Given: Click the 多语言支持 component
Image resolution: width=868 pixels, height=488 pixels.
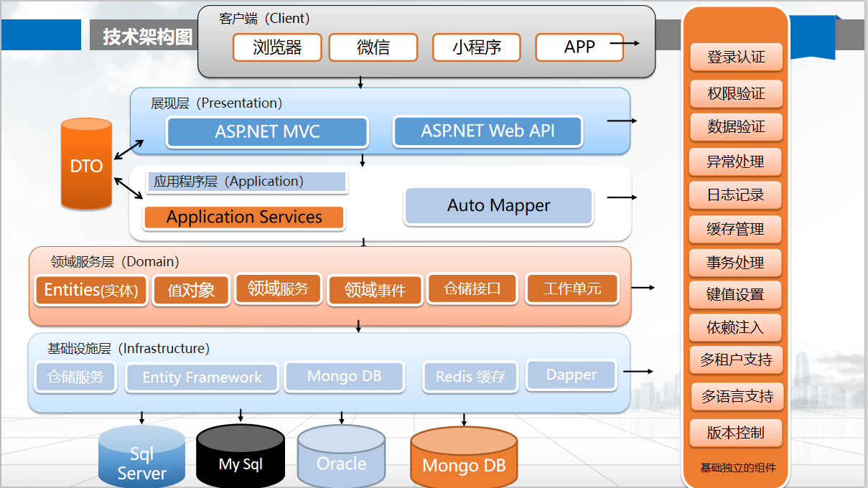Looking at the screenshot, I should pyautogui.click(x=736, y=397).
